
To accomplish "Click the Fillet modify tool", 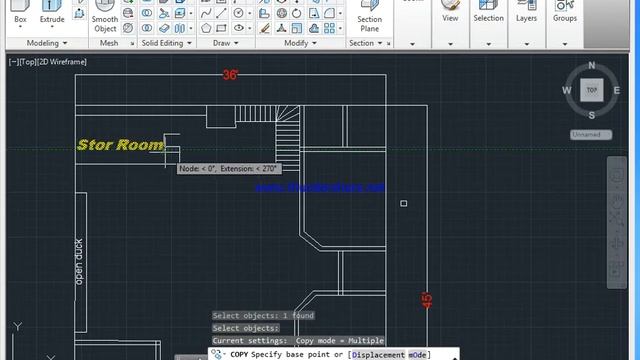I will (x=329, y=13).
